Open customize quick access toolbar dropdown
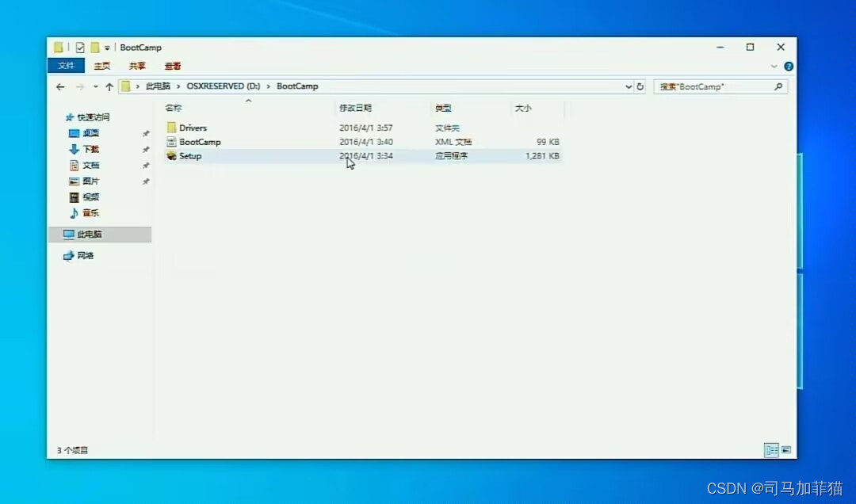The width and height of the screenshot is (856, 504). pyautogui.click(x=107, y=48)
